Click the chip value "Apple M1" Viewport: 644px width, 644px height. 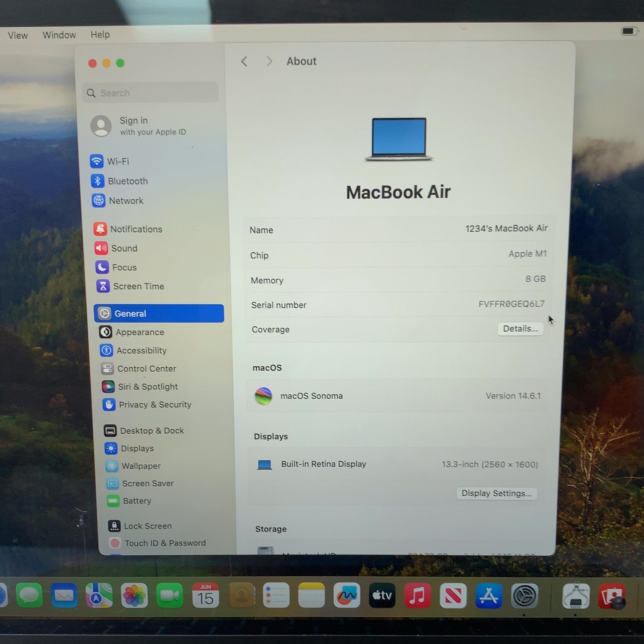click(528, 254)
